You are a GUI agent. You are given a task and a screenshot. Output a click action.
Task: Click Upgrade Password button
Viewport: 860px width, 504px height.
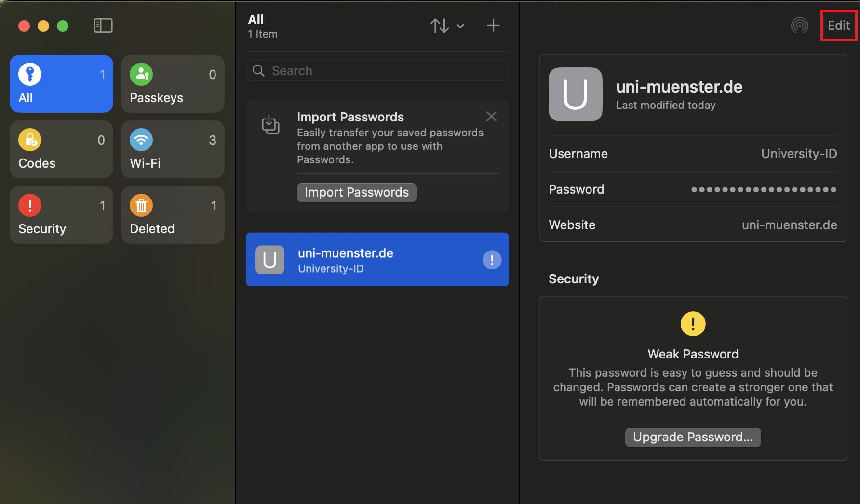point(693,438)
